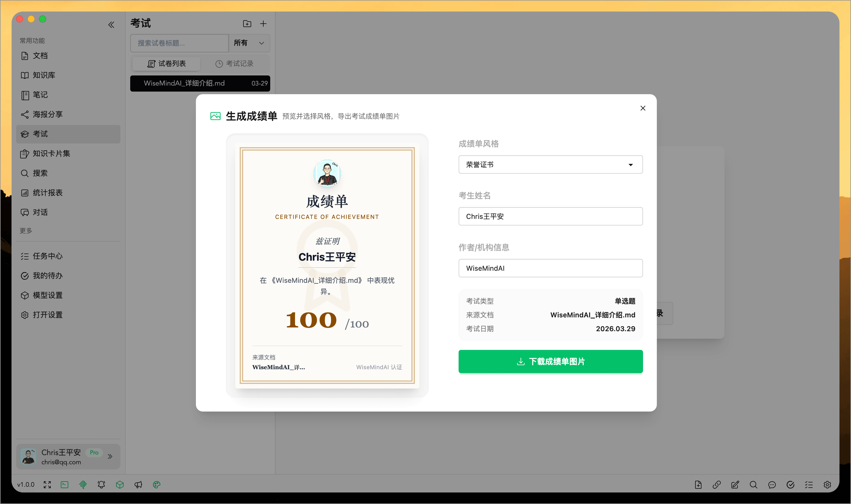
Task: Expand the user profile chevron next to Pro
Action: [x=110, y=456]
